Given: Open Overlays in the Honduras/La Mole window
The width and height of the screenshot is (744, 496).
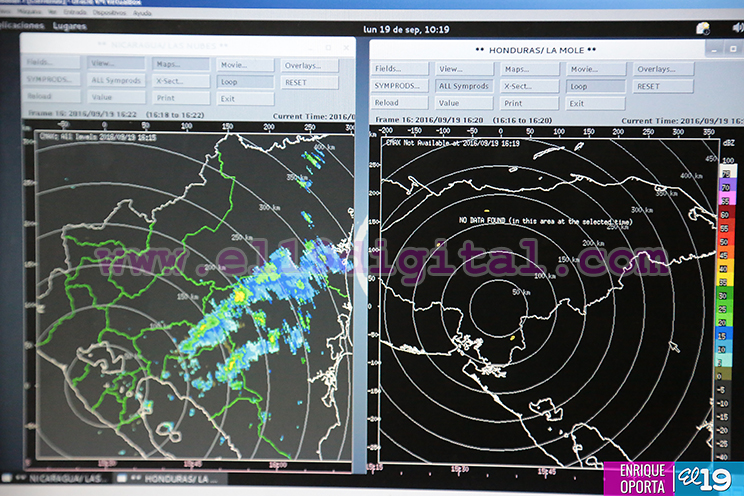Looking at the screenshot, I should [663, 69].
